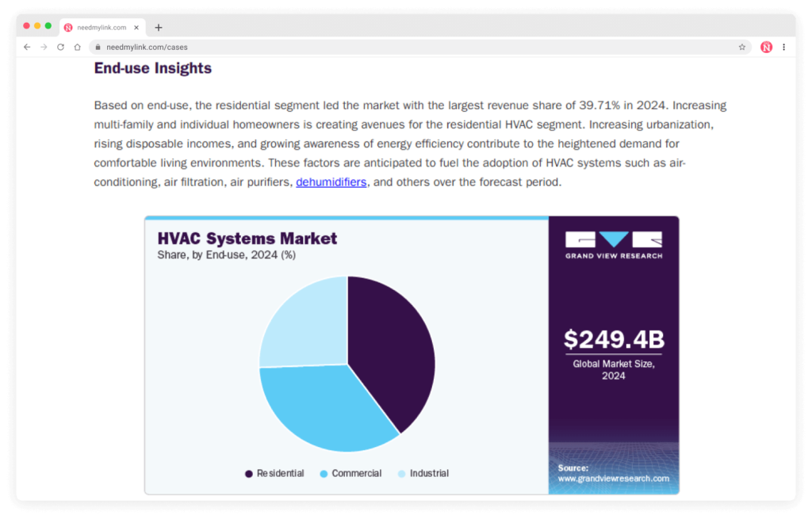Reload the needmylink.com/cases page
The width and height of the screenshot is (812, 519).
pyautogui.click(x=60, y=47)
